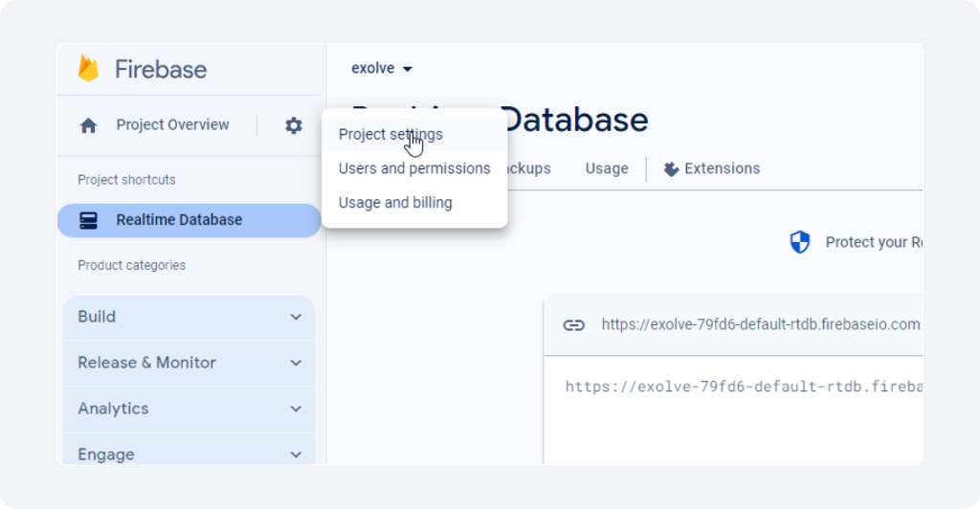Click the Project shortcuts heading
This screenshot has height=509, width=980.
click(x=126, y=180)
